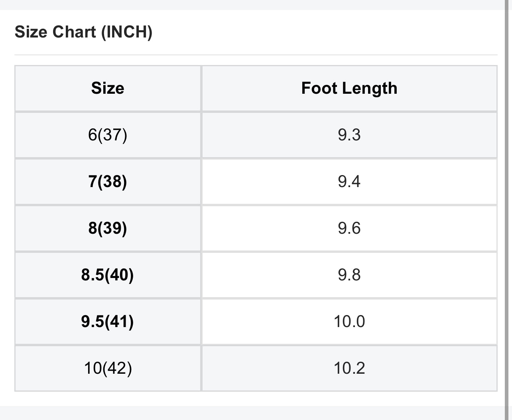Image resolution: width=512 pixels, height=420 pixels.
Task: Select size 8(39) cell
Action: (x=108, y=228)
